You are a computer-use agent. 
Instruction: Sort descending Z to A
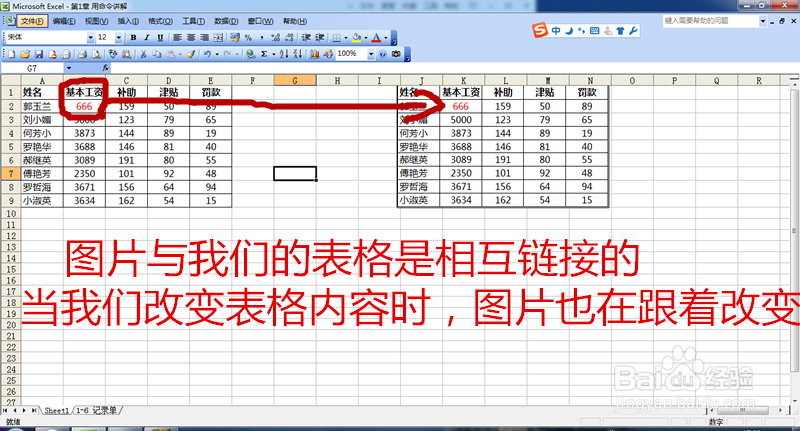(298, 54)
